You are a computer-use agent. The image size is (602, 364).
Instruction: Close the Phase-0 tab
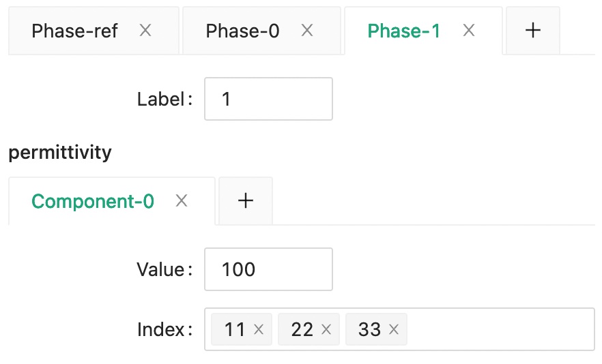(x=307, y=31)
